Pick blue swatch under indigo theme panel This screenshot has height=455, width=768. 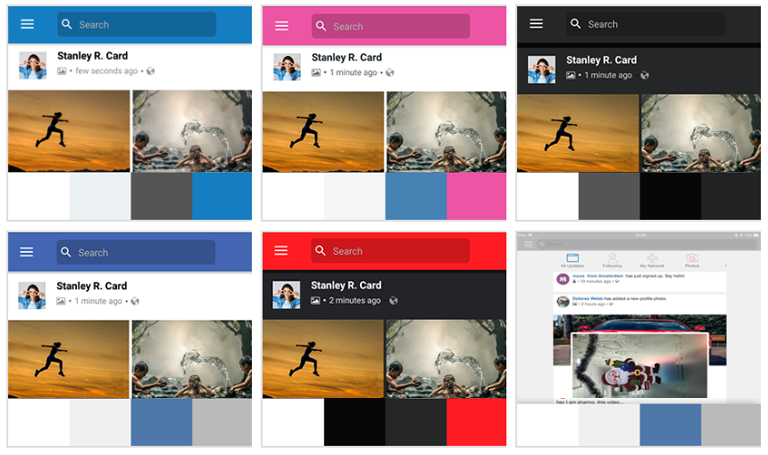[x=162, y=422]
